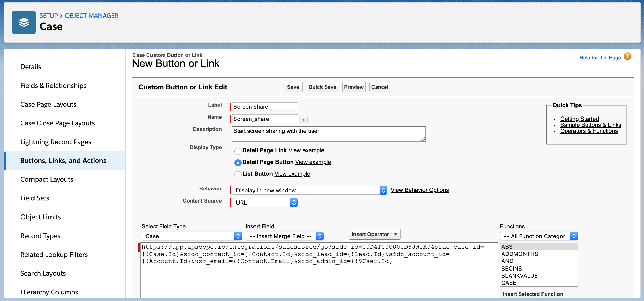This screenshot has height=301, width=644.
Task: Click the Object Manager breadcrumb link
Action: tap(91, 16)
